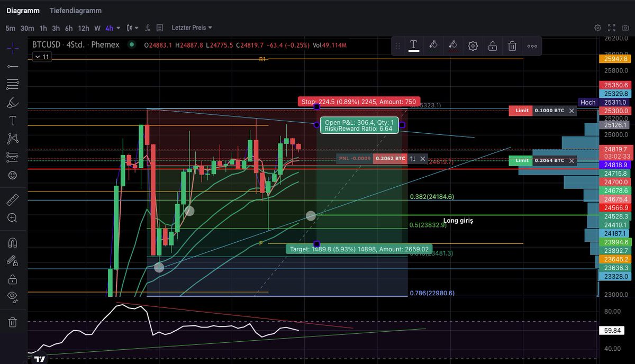Screen dimensions: 635x364
Task: Click the 0.382(24184.6) Fibonacci label
Action: [432, 196]
